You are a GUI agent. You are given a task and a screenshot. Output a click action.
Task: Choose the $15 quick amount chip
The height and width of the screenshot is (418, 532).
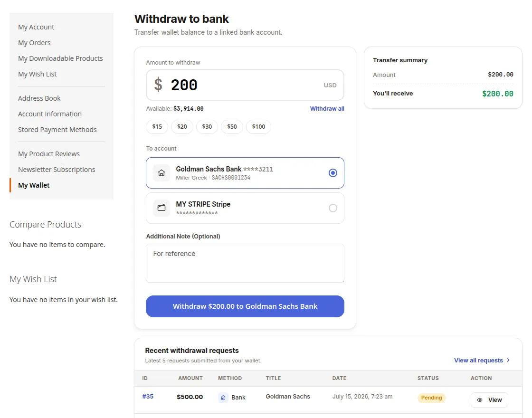coord(157,126)
